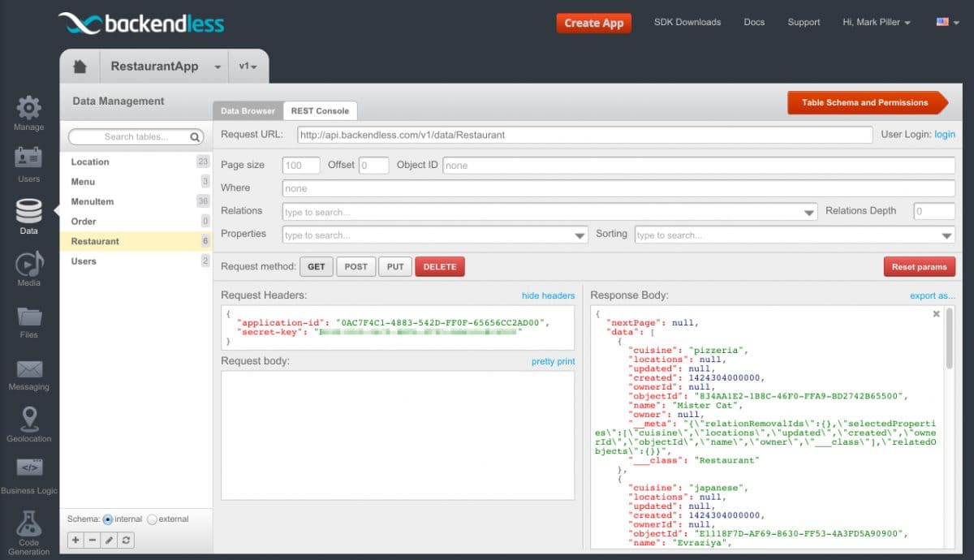Click the User Login login link
The height and width of the screenshot is (560, 974).
coord(945,134)
